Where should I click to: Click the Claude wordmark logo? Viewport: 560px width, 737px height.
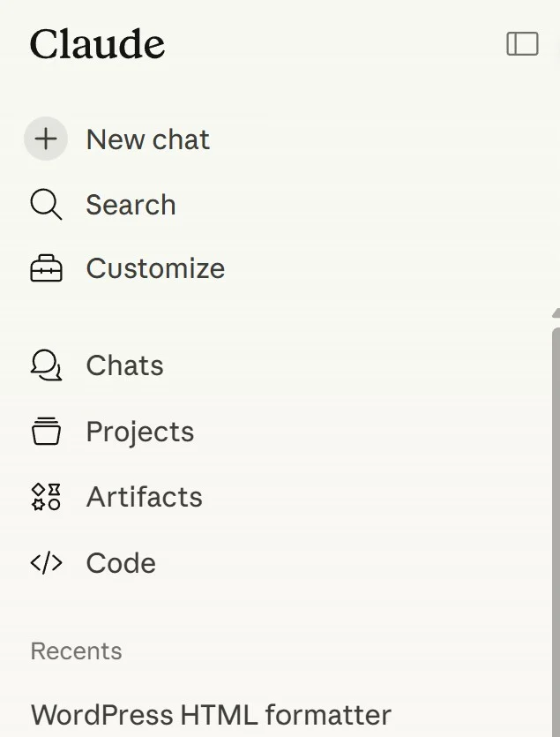tap(97, 43)
